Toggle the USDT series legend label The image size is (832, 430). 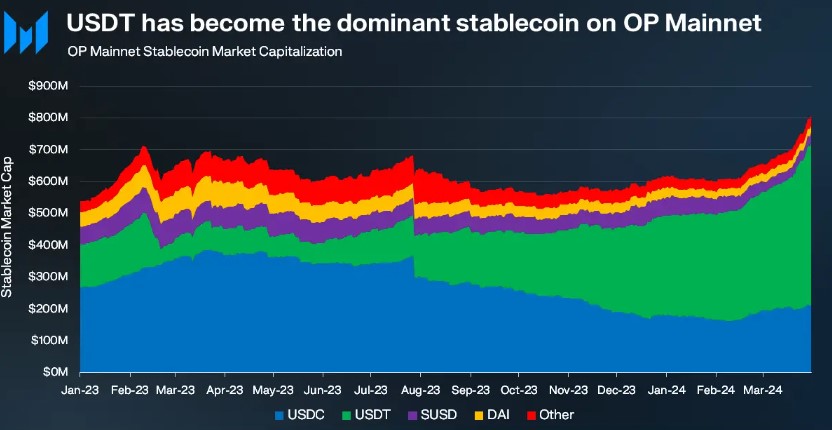coord(371,414)
